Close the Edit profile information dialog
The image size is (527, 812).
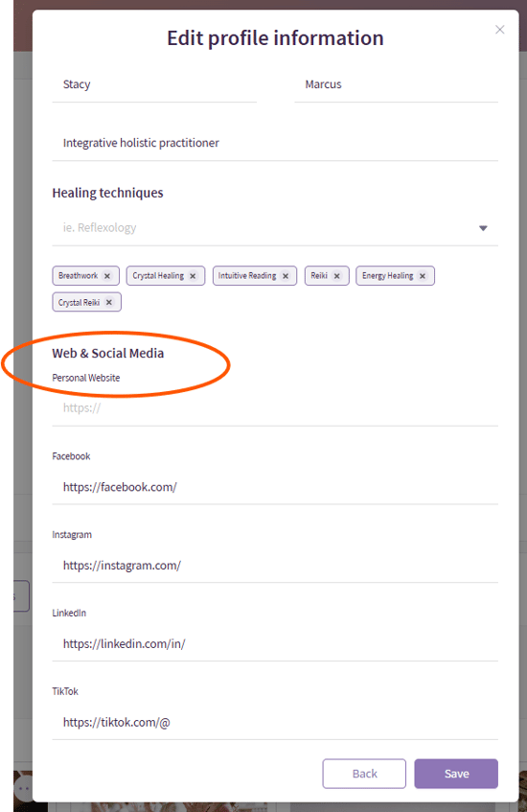[499, 30]
